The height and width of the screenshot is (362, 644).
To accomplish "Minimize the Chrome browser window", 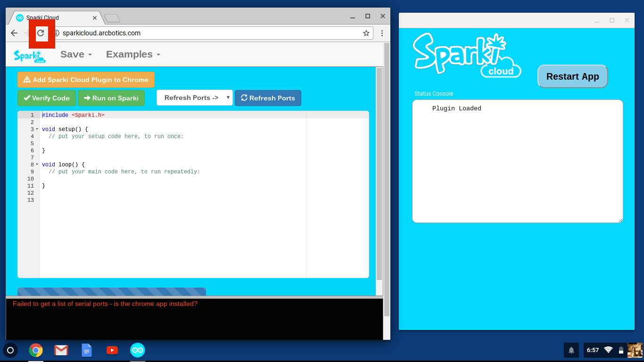I will point(353,16).
